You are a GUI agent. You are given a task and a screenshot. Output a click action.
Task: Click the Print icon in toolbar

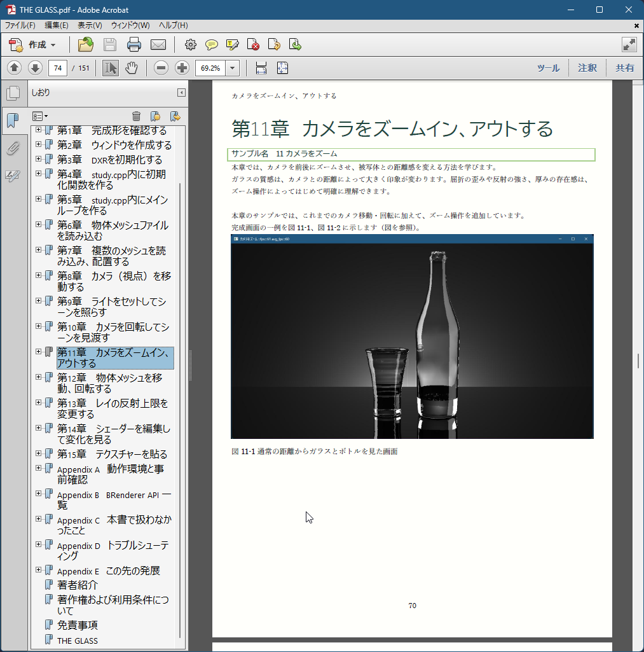134,45
